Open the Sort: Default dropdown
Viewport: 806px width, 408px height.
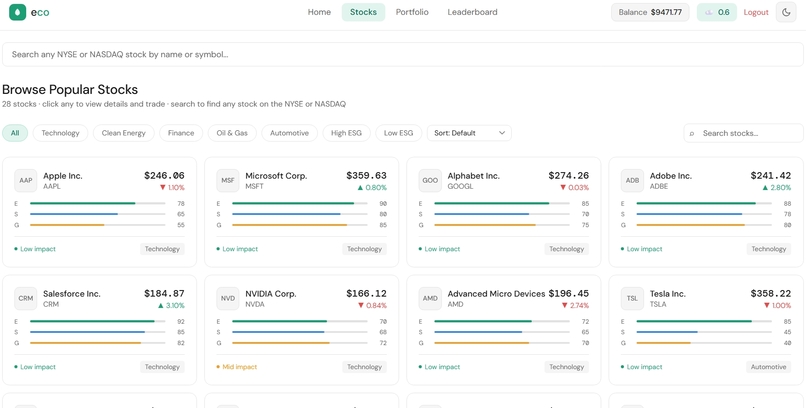point(469,133)
